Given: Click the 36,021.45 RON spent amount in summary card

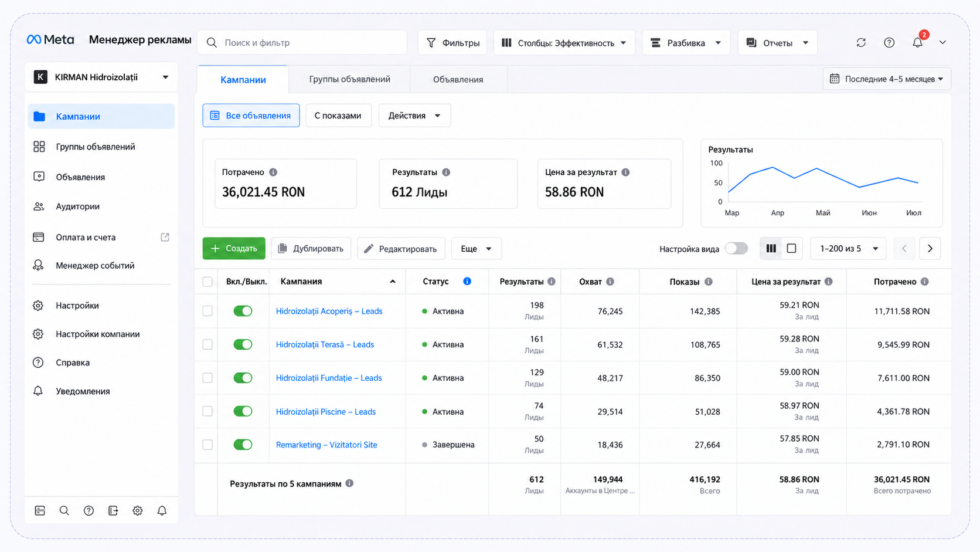Looking at the screenshot, I should (x=263, y=192).
